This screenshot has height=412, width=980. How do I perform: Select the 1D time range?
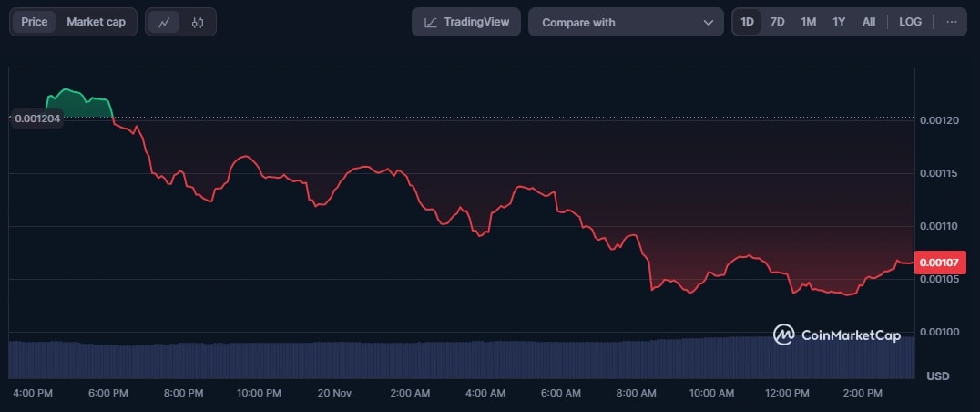tap(747, 22)
